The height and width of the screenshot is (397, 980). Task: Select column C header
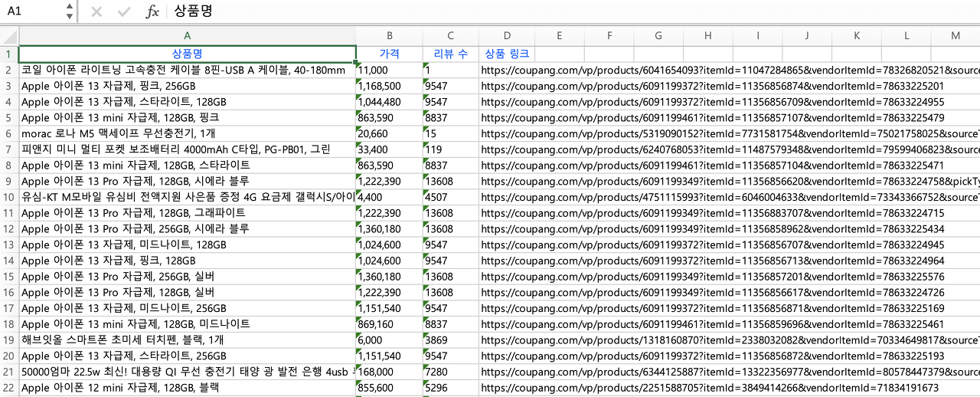pos(451,36)
